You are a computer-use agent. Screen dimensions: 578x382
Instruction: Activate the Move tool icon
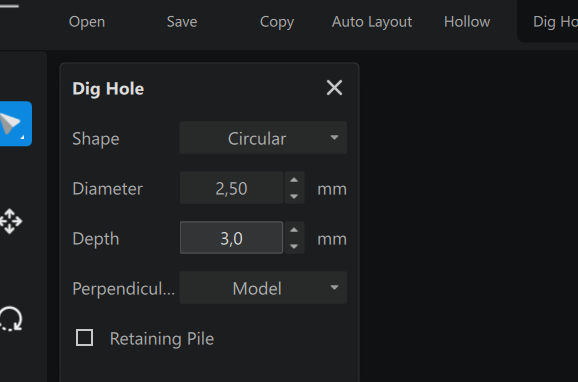10,221
